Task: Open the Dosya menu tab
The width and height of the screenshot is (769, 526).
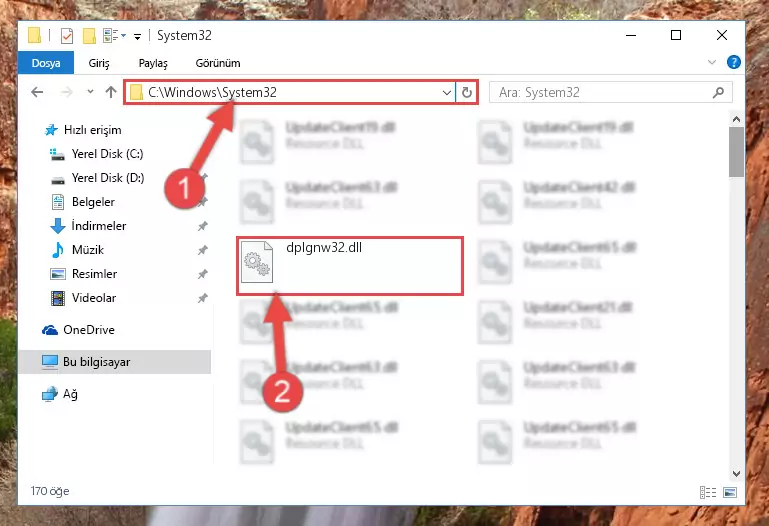Action: click(x=46, y=63)
